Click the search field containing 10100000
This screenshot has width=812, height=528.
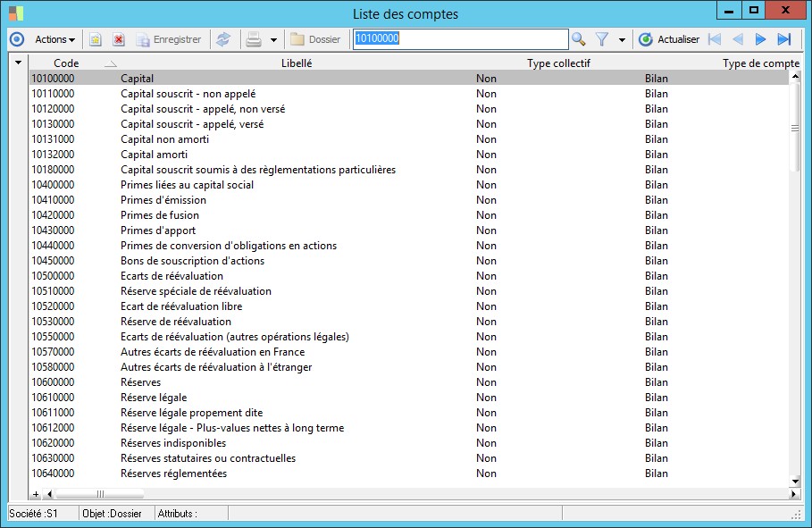pyautogui.click(x=460, y=38)
